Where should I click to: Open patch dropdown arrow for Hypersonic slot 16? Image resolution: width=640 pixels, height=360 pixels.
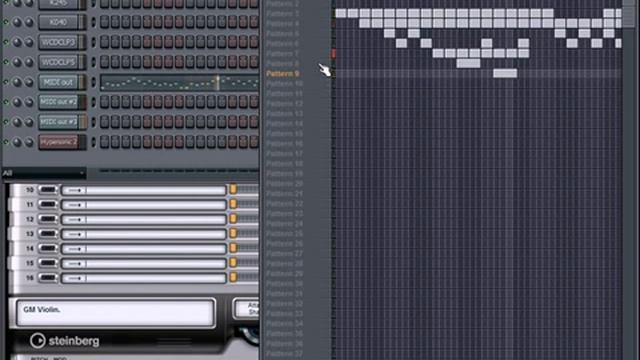click(x=75, y=278)
